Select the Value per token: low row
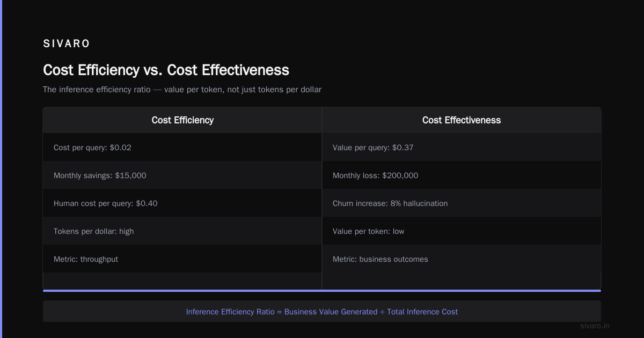Image resolution: width=644 pixels, height=338 pixels. [462, 231]
